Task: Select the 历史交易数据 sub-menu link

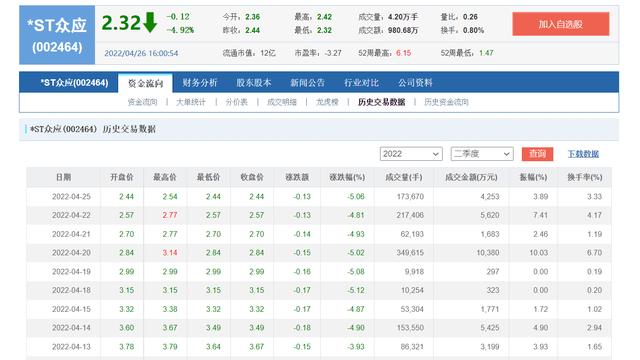Action: [382, 102]
